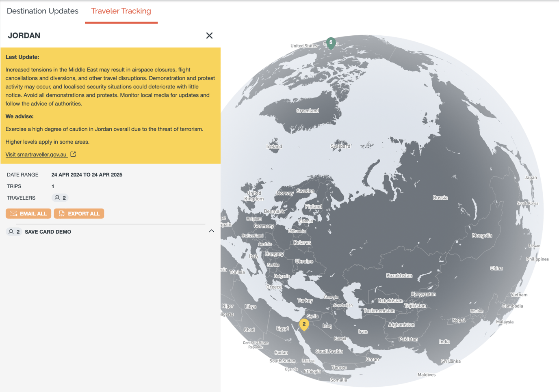Click the Mongolia label on the globe
The height and width of the screenshot is (392, 559).
[x=482, y=235]
